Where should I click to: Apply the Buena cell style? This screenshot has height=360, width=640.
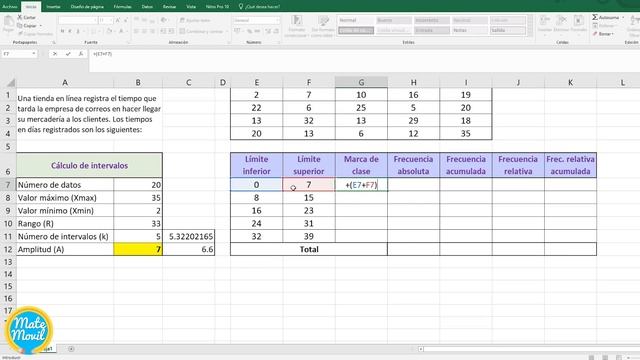[x=394, y=20]
